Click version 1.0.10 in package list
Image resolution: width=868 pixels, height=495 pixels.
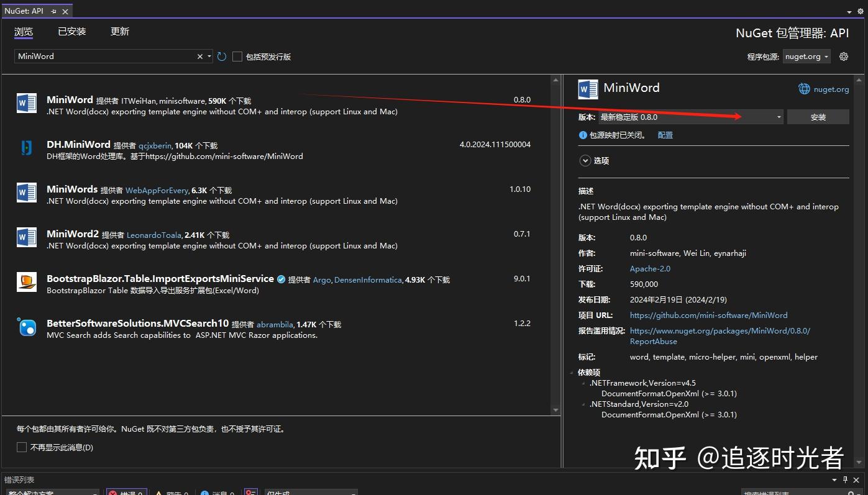(520, 189)
